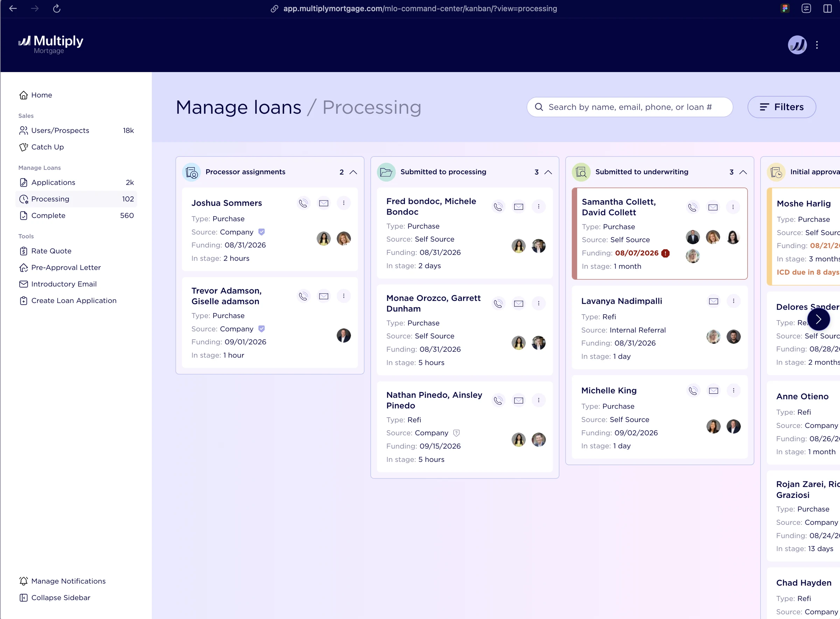
Task: Open the Filters button
Action: [x=782, y=107]
